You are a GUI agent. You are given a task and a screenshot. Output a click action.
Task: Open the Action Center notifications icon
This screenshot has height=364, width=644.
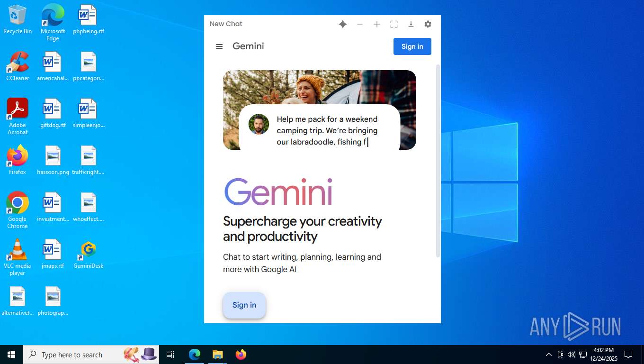click(628, 355)
